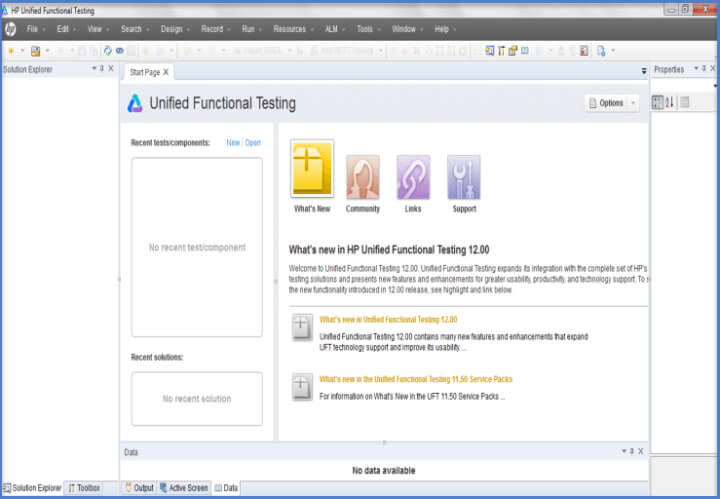720x499 pixels.
Task: Toggle auto-hide pin on Data pane
Action: (631, 452)
